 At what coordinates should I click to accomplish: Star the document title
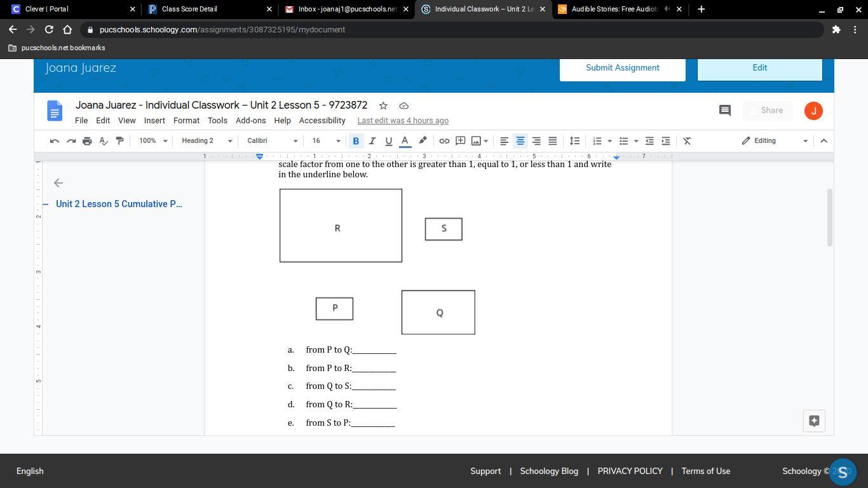click(383, 105)
